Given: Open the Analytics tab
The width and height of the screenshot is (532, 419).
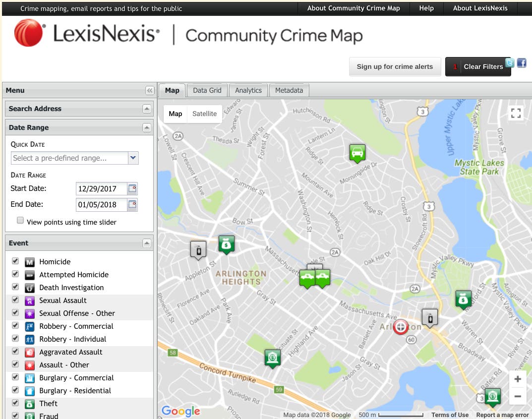Looking at the screenshot, I should point(248,90).
